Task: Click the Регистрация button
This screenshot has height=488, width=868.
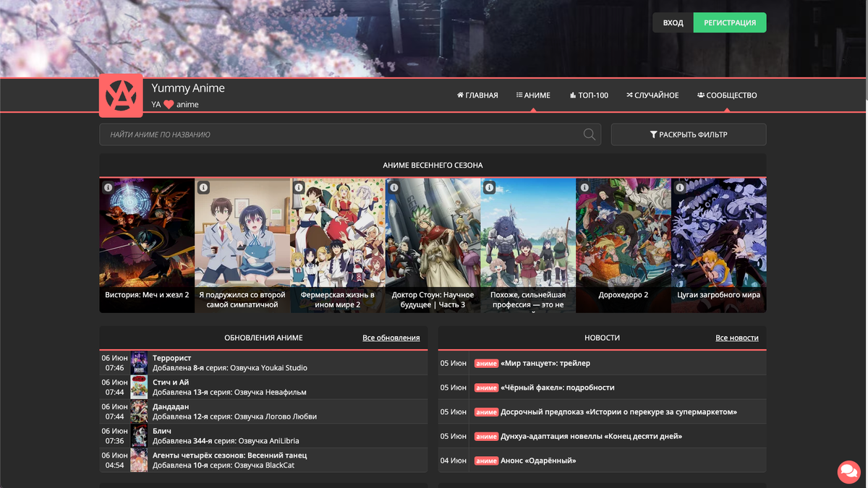Action: [730, 22]
